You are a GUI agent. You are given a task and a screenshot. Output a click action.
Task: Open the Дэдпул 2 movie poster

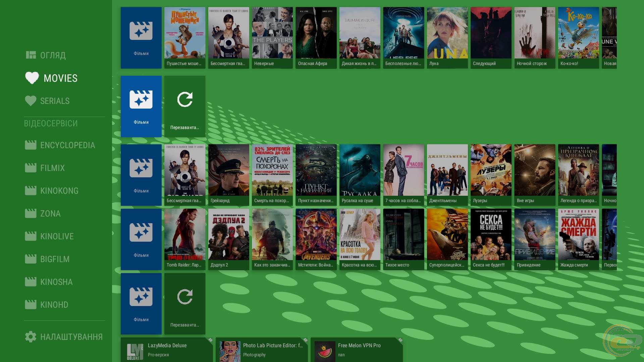[228, 239]
